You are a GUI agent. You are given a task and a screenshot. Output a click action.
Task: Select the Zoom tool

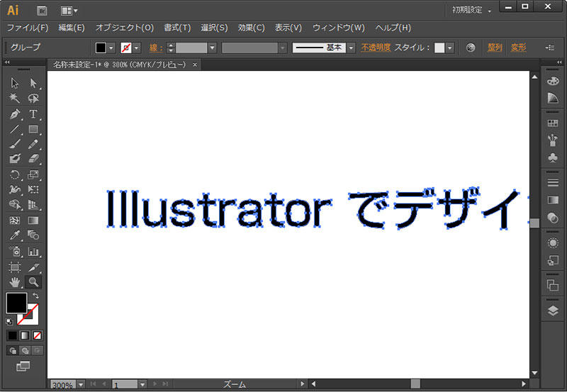point(33,282)
